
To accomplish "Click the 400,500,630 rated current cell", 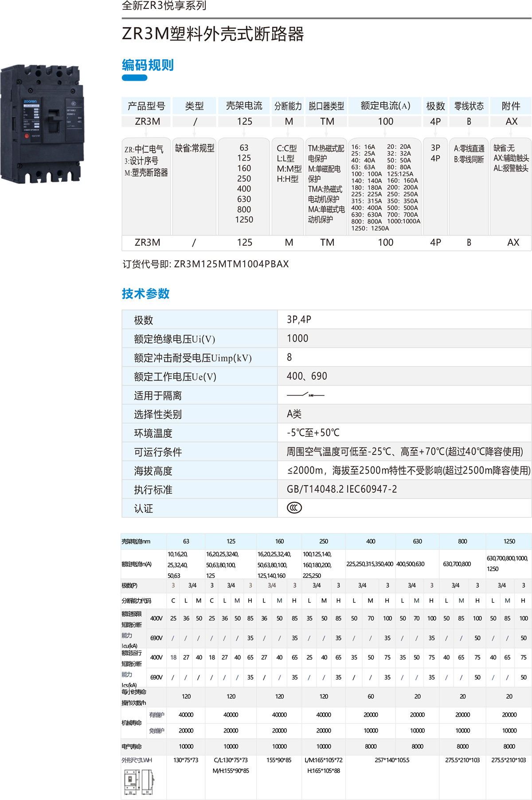I will click(410, 564).
